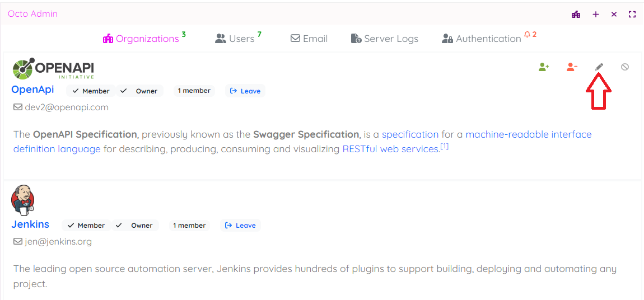Leave the OpenApi organization

coord(245,91)
